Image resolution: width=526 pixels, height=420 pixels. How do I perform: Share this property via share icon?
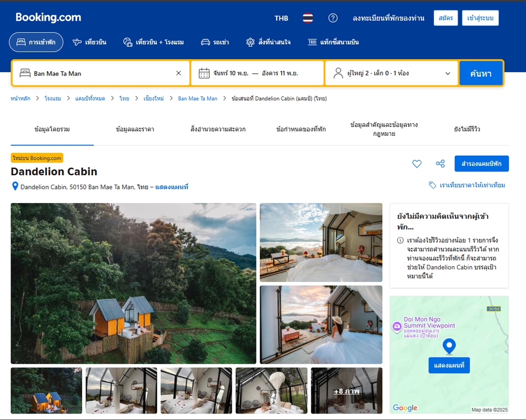tap(440, 164)
